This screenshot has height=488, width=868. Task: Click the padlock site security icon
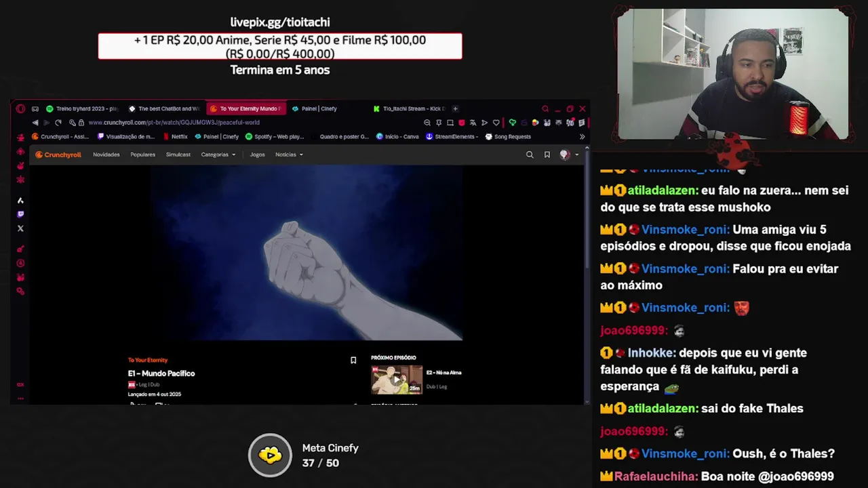coord(81,123)
